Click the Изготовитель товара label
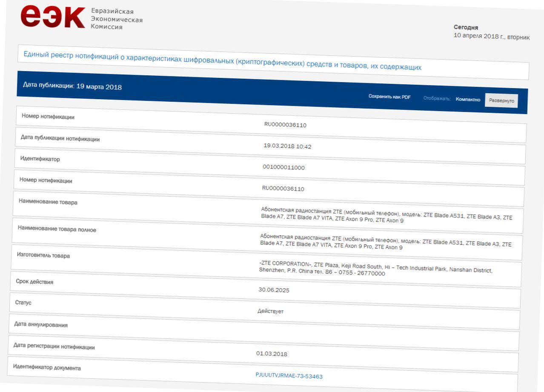The width and height of the screenshot is (544, 392). tap(43, 255)
